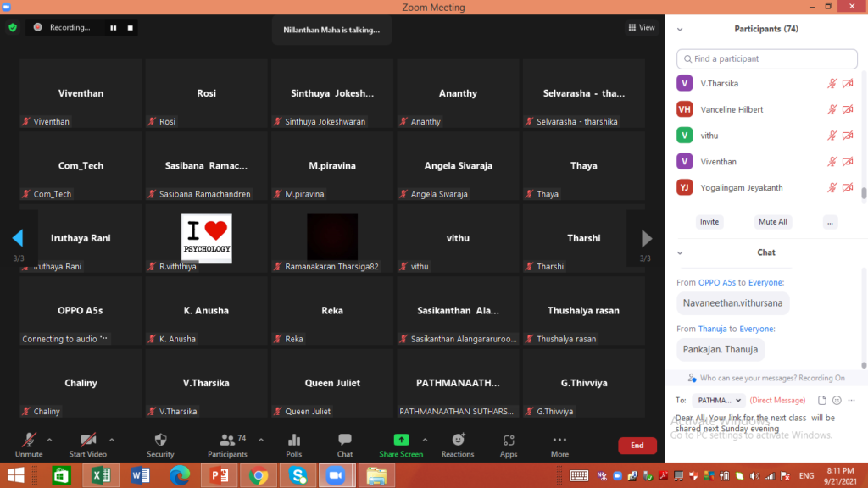Viewport: 868px width, 488px height.
Task: Toggle vithu's muted microphone icon in participants
Action: click(832, 136)
